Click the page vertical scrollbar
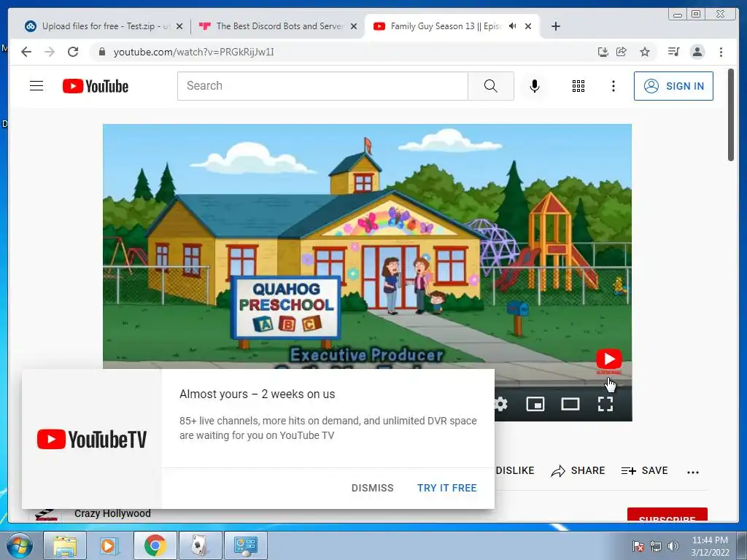This screenshot has height=560, width=747. tap(731, 114)
